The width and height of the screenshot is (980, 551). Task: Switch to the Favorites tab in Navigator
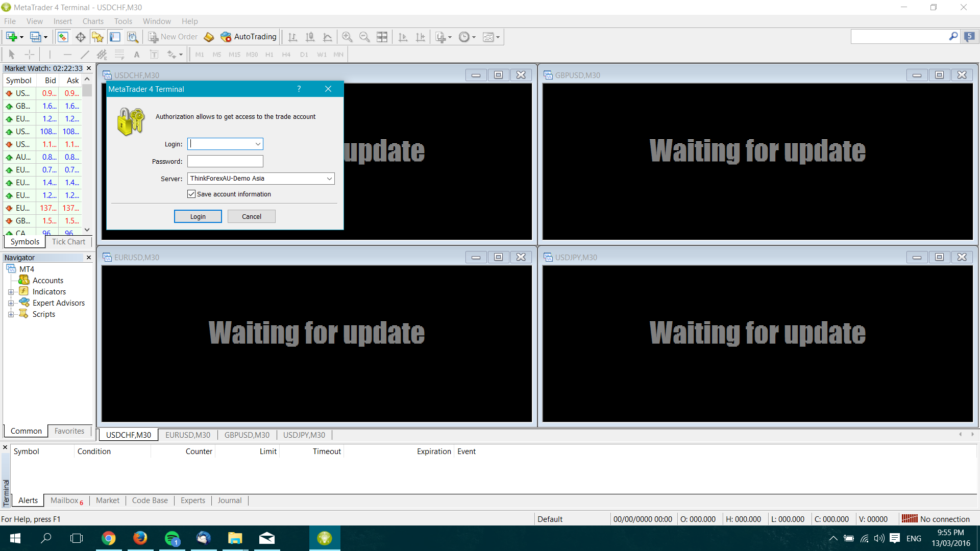click(x=69, y=431)
